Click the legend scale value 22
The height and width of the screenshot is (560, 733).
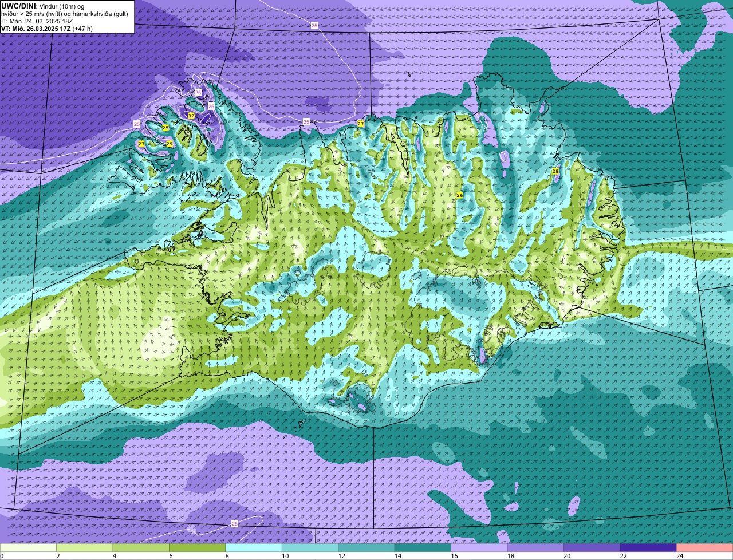point(623,556)
